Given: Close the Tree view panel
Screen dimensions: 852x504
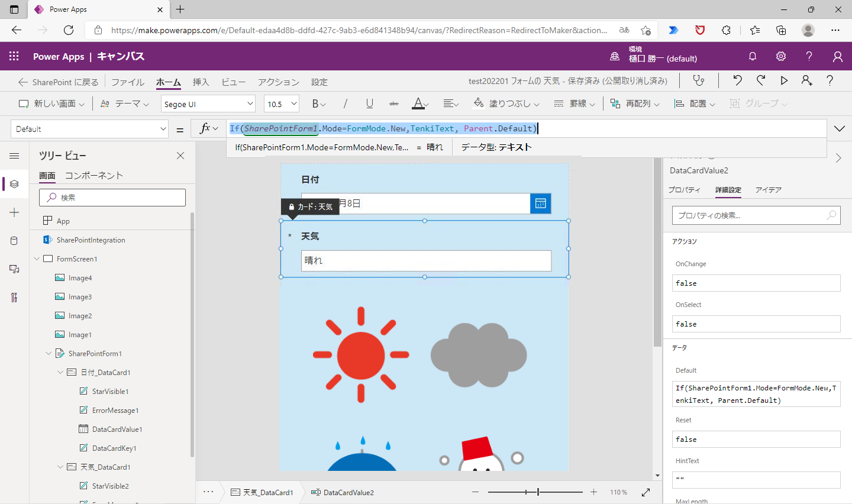Looking at the screenshot, I should [x=180, y=156].
